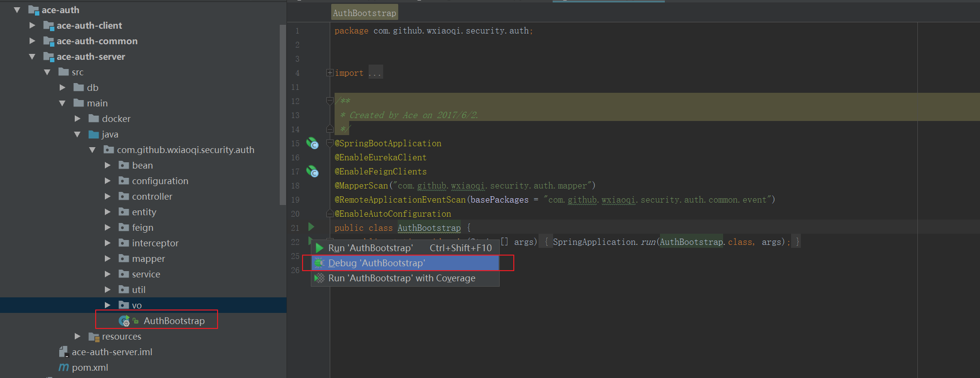This screenshot has width=980, height=378.
Task: Click the package declaration on line 1
Action: pos(433,31)
